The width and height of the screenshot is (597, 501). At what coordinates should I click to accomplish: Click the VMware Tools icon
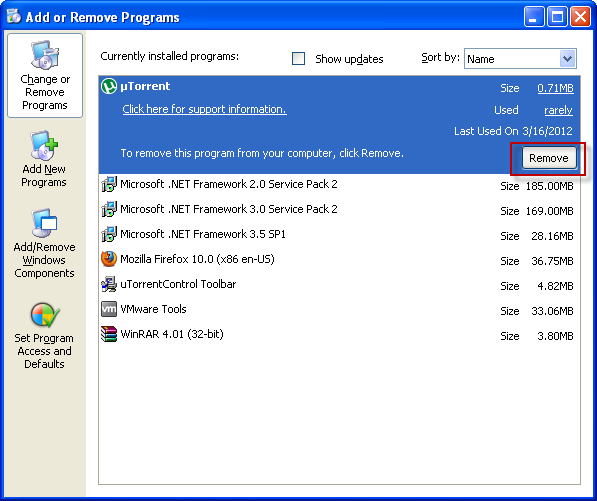click(x=109, y=309)
